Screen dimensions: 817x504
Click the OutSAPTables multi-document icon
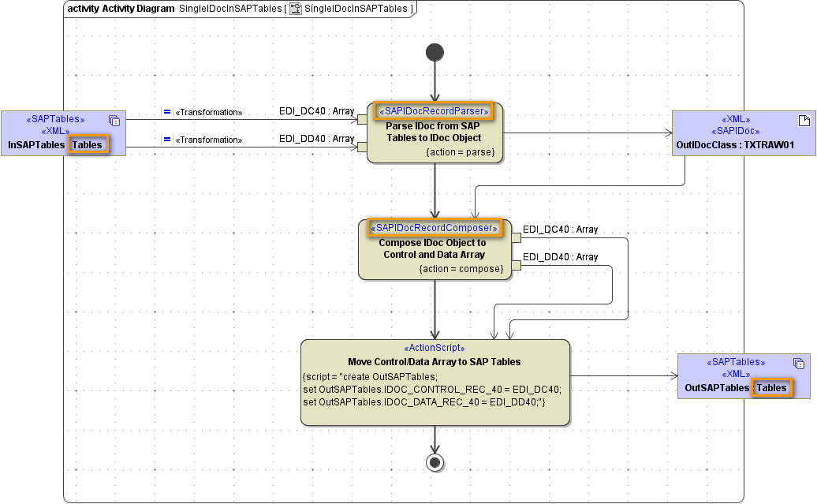(x=798, y=364)
